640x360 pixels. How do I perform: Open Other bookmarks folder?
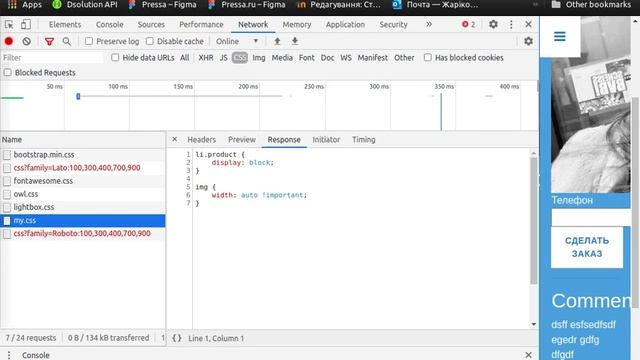click(x=591, y=4)
